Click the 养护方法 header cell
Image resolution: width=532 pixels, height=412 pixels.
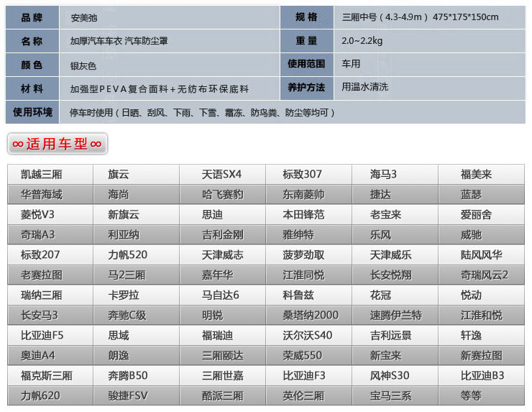coord(307,88)
